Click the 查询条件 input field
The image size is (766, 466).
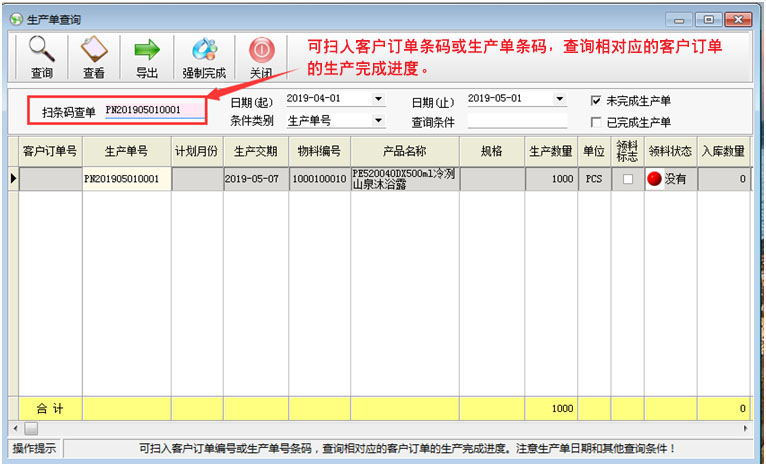pos(517,121)
